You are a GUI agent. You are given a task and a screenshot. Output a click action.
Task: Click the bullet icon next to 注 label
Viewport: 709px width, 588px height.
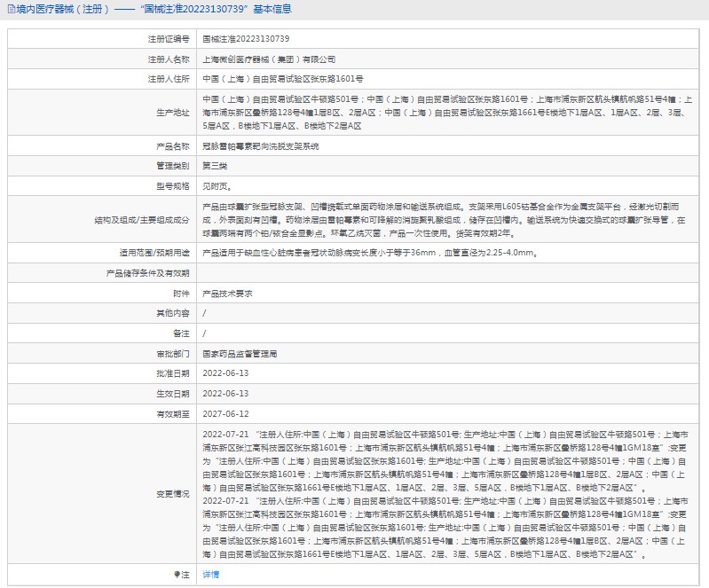click(x=177, y=575)
